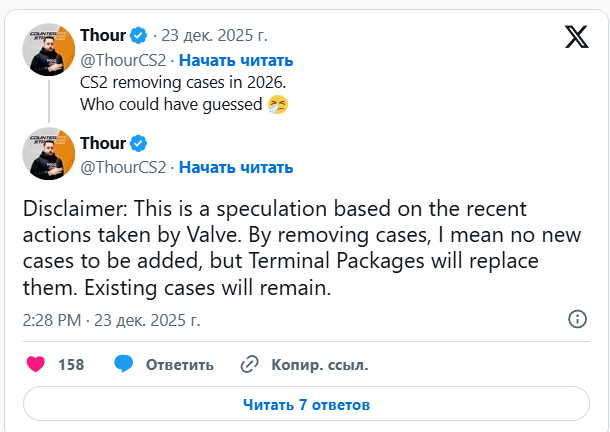
Task: Click the 158 likes count
Action: click(x=71, y=365)
